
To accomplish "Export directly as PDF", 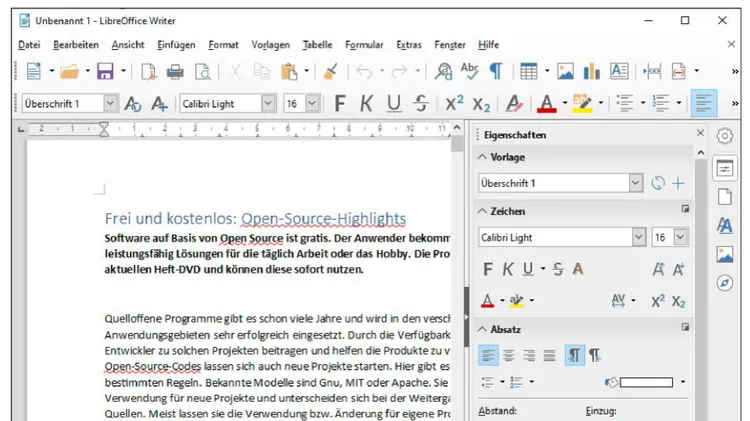I will [149, 72].
